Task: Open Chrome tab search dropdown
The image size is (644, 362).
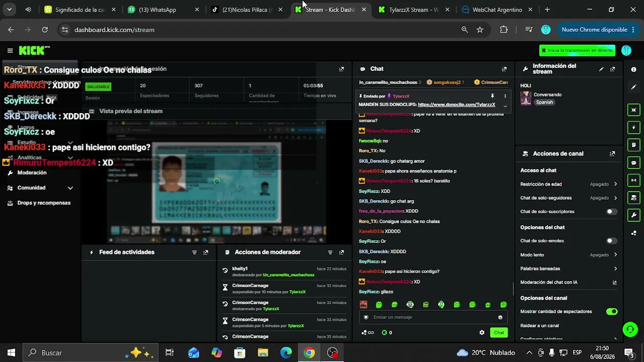Action: (x=9, y=10)
